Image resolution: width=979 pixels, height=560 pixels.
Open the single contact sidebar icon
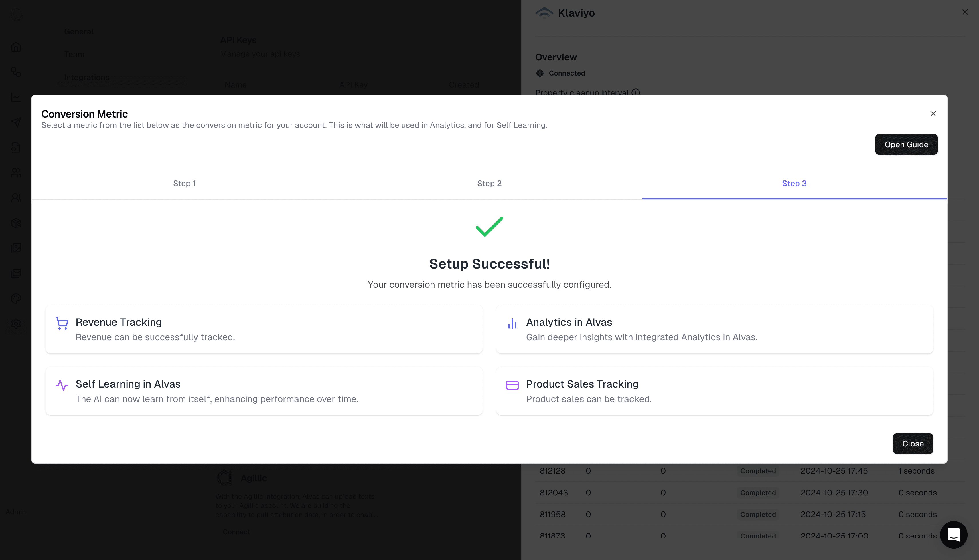pyautogui.click(x=16, y=198)
